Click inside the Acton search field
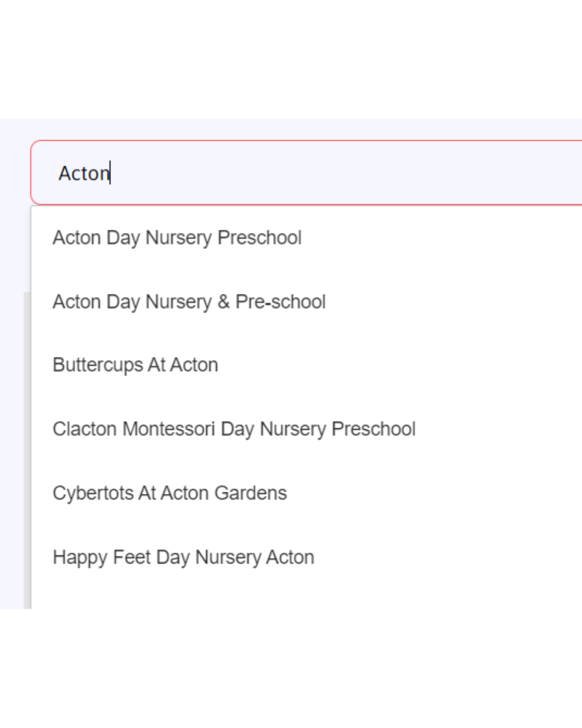582x728 pixels. pyautogui.click(x=306, y=173)
